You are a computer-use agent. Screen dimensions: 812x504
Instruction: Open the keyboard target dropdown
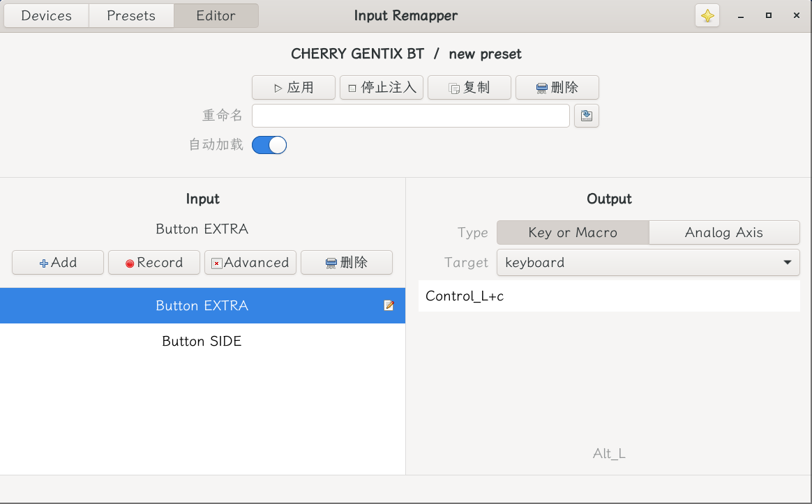click(648, 262)
